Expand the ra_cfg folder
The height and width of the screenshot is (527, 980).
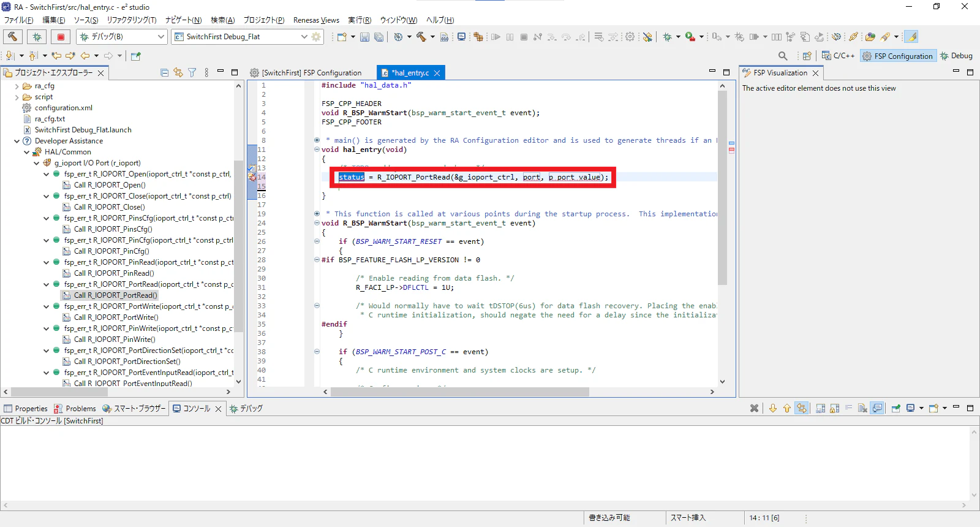tap(17, 86)
